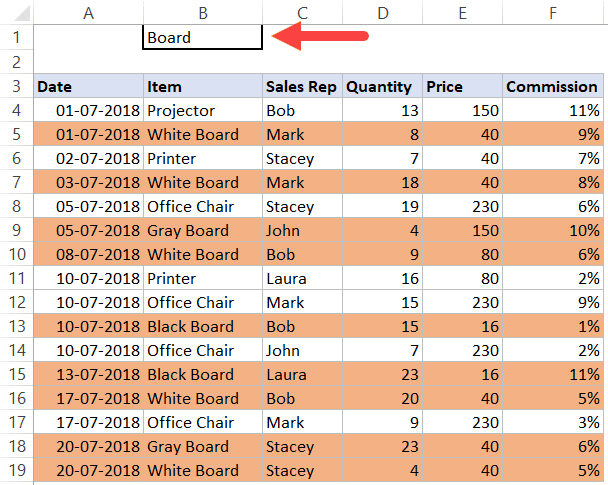
Task: Select cell B1 containing Board
Action: 203,37
